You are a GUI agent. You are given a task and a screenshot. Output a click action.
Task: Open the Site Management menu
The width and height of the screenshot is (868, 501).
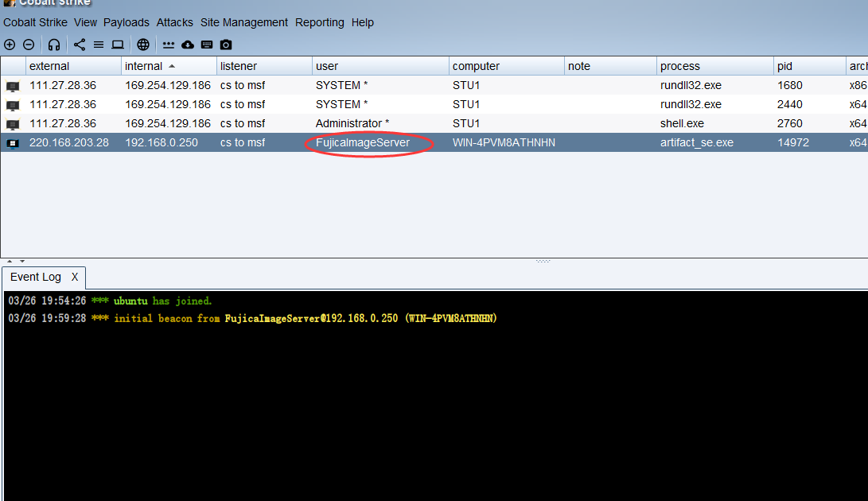pos(244,23)
